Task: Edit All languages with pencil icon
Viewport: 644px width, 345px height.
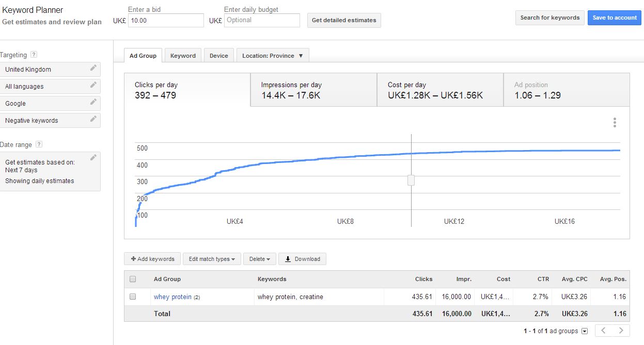Action: tap(93, 85)
